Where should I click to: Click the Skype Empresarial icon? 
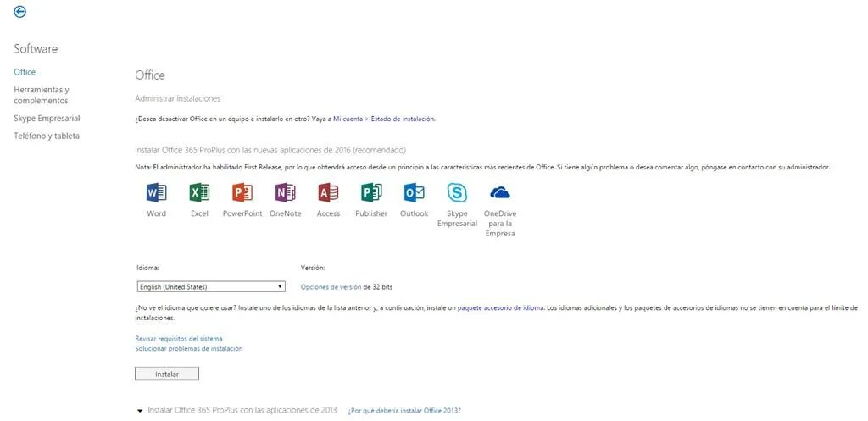(457, 192)
